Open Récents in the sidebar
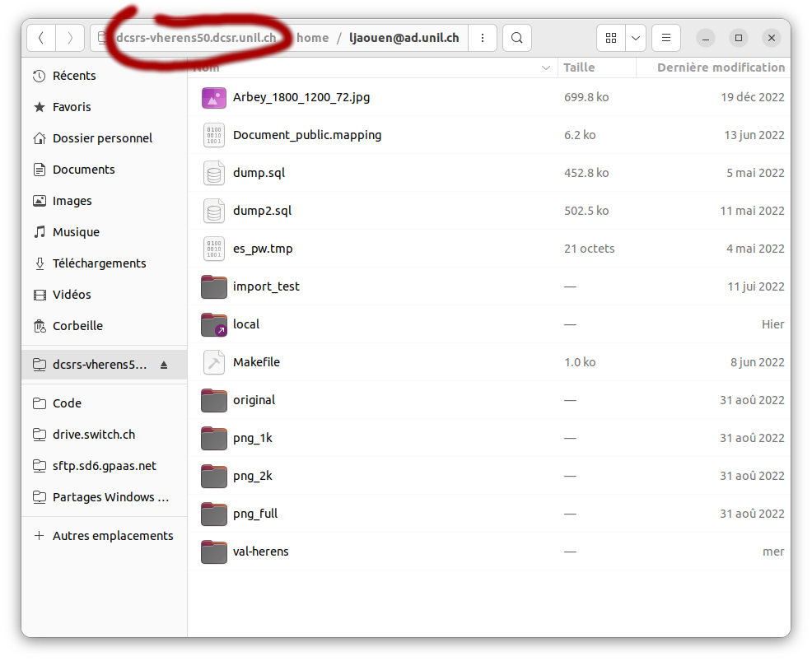 pyautogui.click(x=74, y=76)
